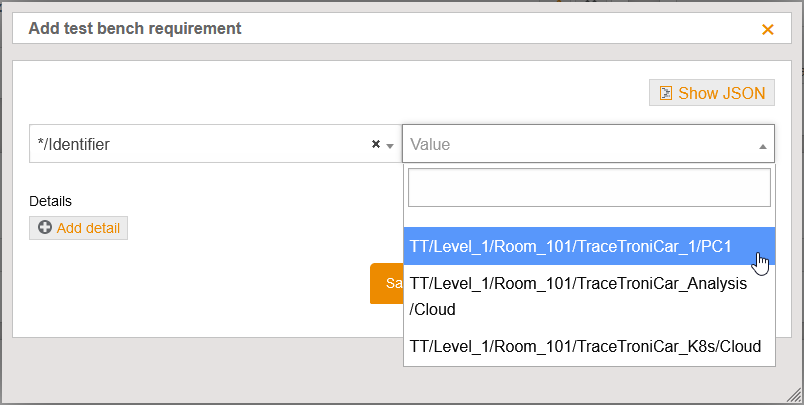Click the dialog header bar's empty area
The width and height of the screenshot is (804, 405).
pos(500,28)
